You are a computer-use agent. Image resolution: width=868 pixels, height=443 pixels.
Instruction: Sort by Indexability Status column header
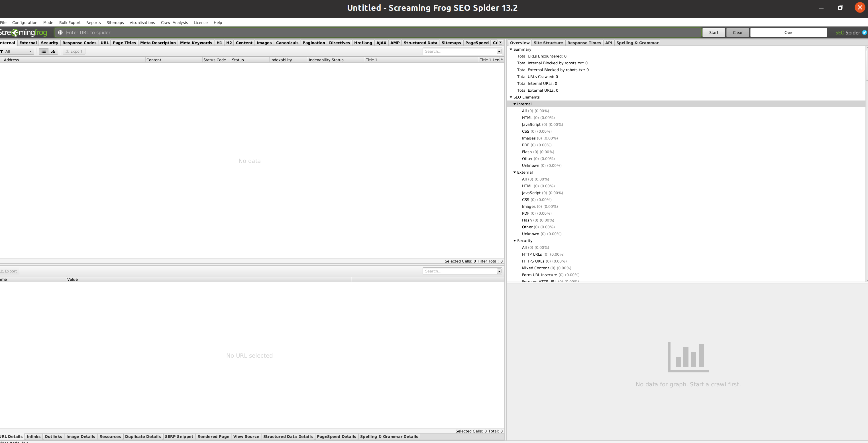click(x=336, y=60)
